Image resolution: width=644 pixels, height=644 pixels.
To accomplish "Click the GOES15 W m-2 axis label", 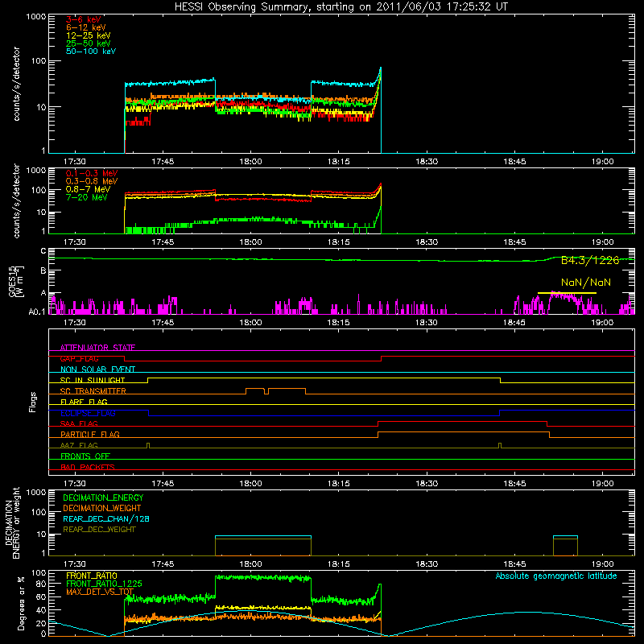I will click(16, 281).
